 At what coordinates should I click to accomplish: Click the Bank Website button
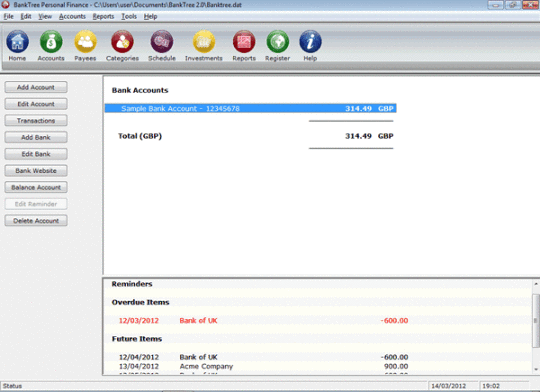coord(36,171)
